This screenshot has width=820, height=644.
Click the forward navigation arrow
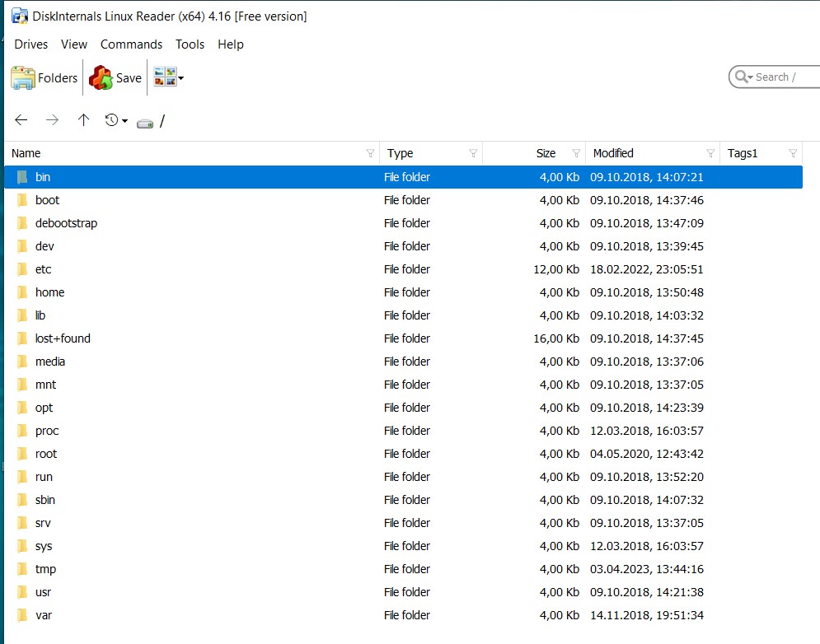point(53,120)
